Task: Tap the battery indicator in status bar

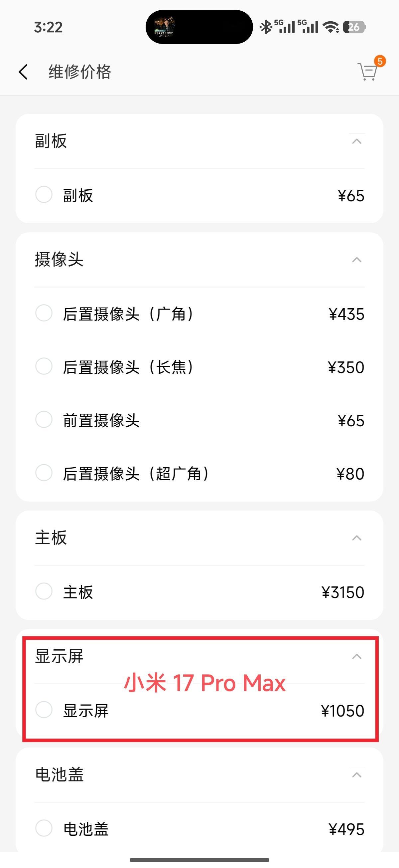Action: click(354, 27)
